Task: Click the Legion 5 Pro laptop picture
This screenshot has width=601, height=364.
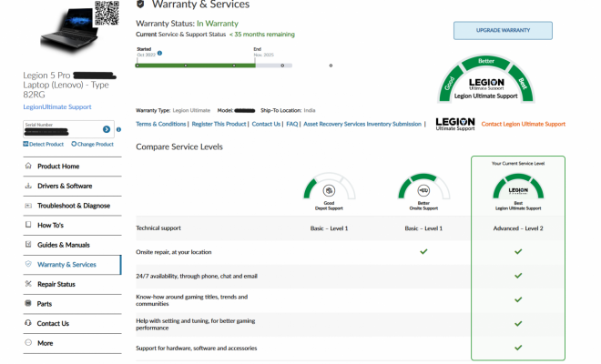Action: tap(69, 33)
